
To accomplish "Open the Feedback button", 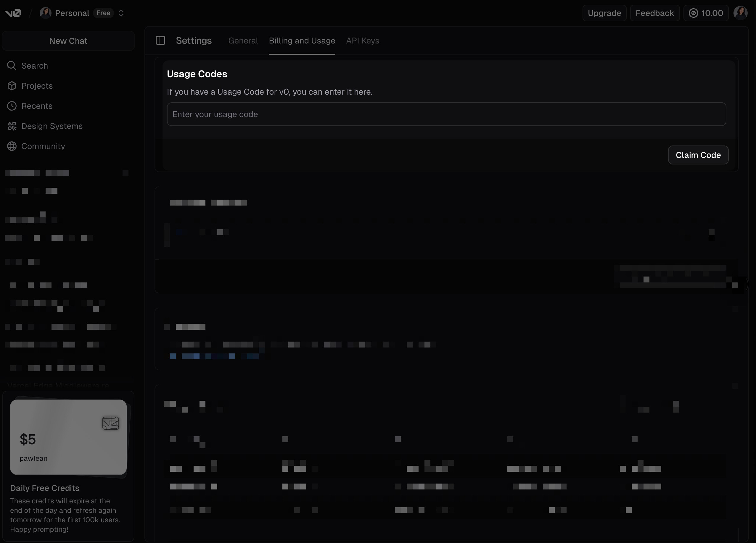I will (655, 13).
